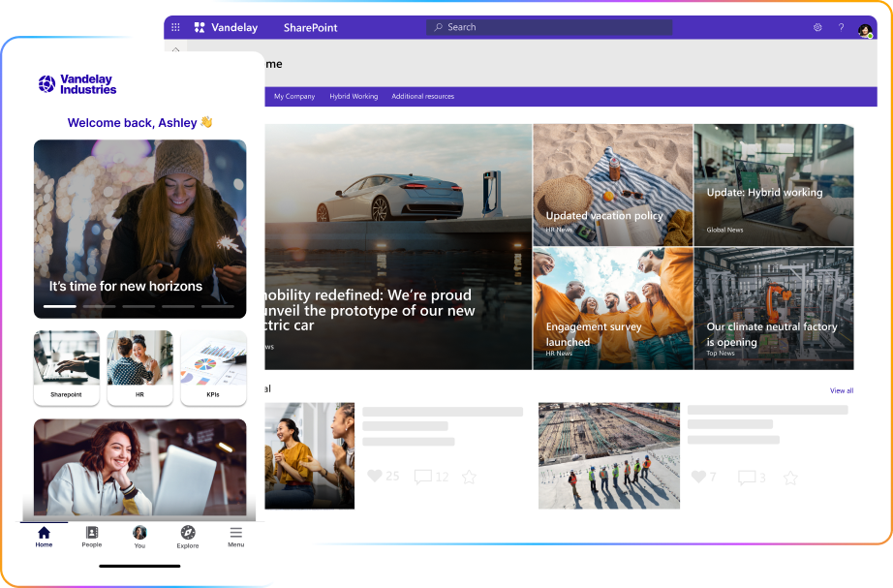The image size is (893, 588).
Task: Open the Microsoft 365 app launcher waffle icon
Action: click(x=175, y=27)
